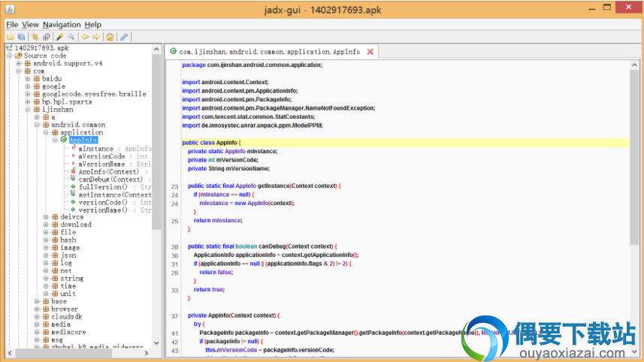
Task: Collapse the application package node
Action: pos(46,133)
